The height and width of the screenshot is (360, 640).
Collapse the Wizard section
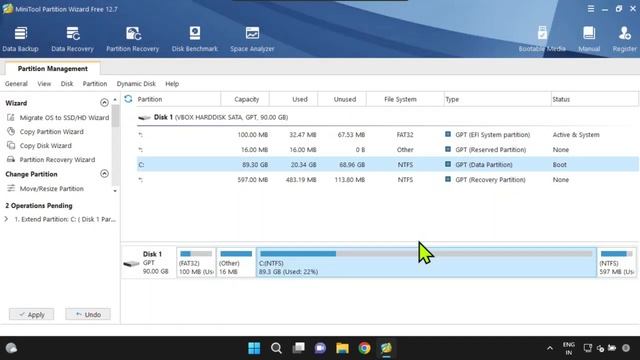click(x=104, y=102)
